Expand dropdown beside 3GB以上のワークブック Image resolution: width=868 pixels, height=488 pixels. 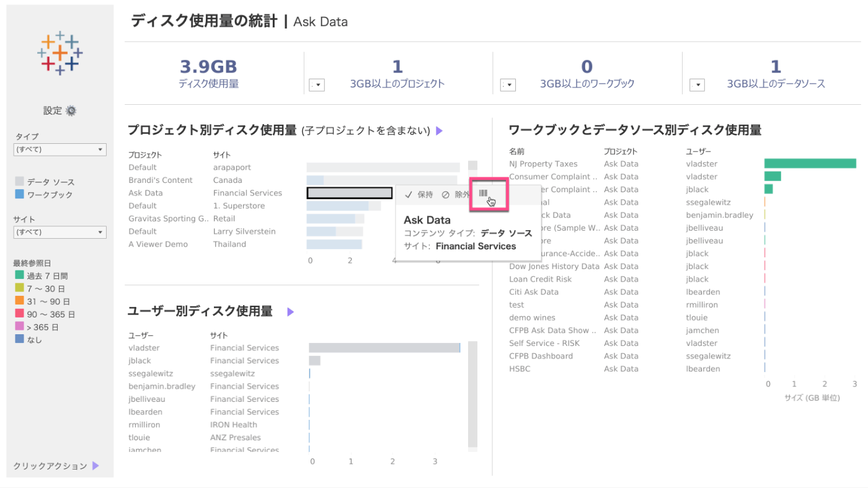pos(508,85)
